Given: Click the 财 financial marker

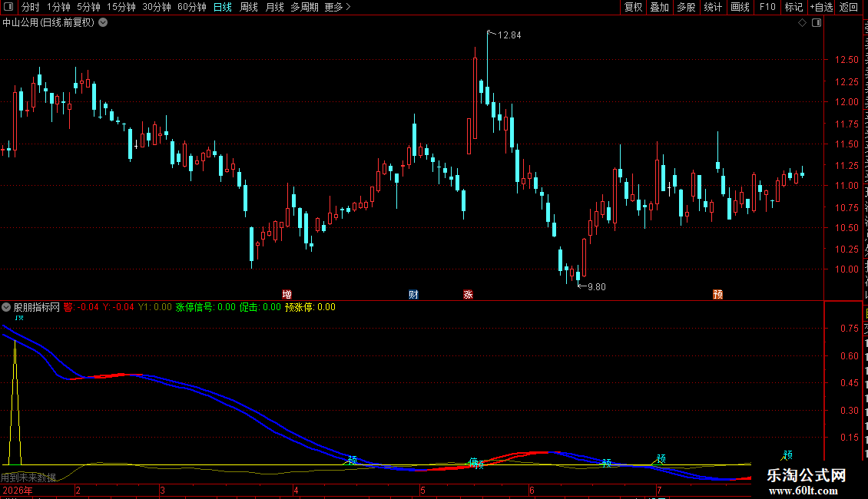Looking at the screenshot, I should click(413, 294).
